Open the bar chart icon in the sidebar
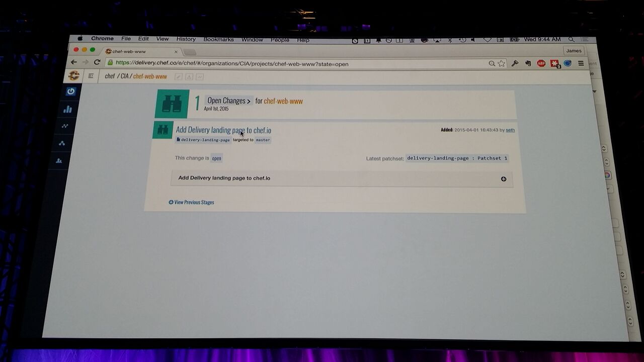The image size is (644, 362). pyautogui.click(x=68, y=109)
